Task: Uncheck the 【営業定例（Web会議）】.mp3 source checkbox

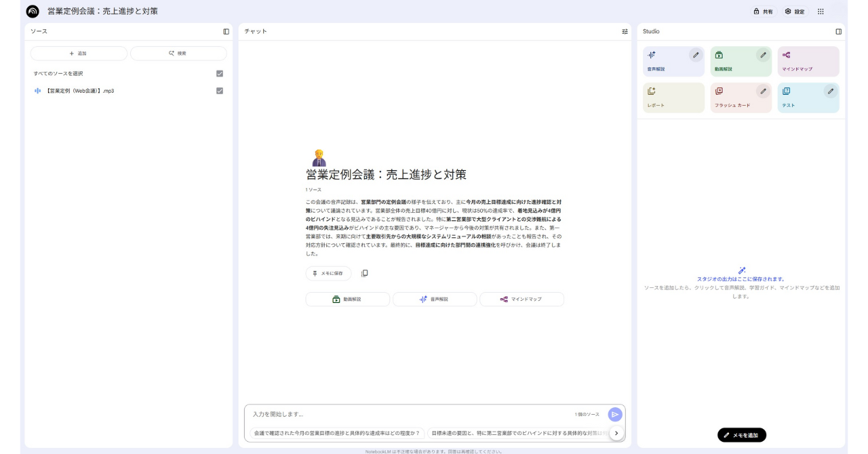Action: [219, 91]
